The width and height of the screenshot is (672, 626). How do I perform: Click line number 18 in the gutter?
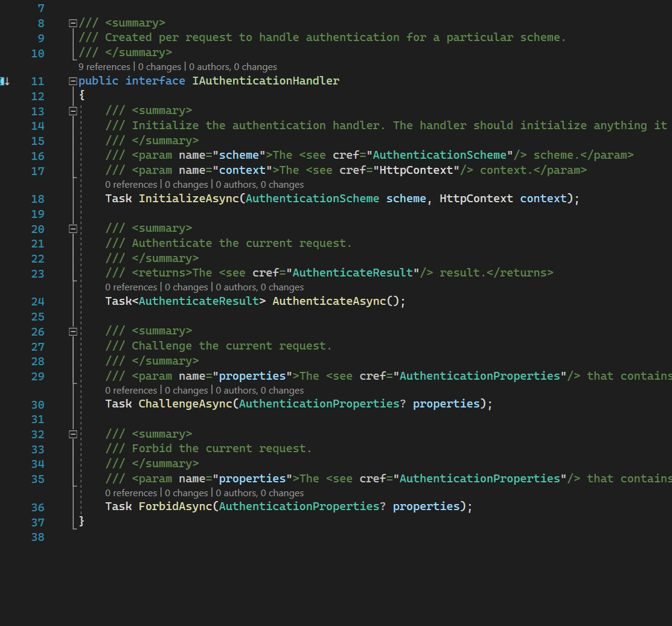click(x=37, y=199)
